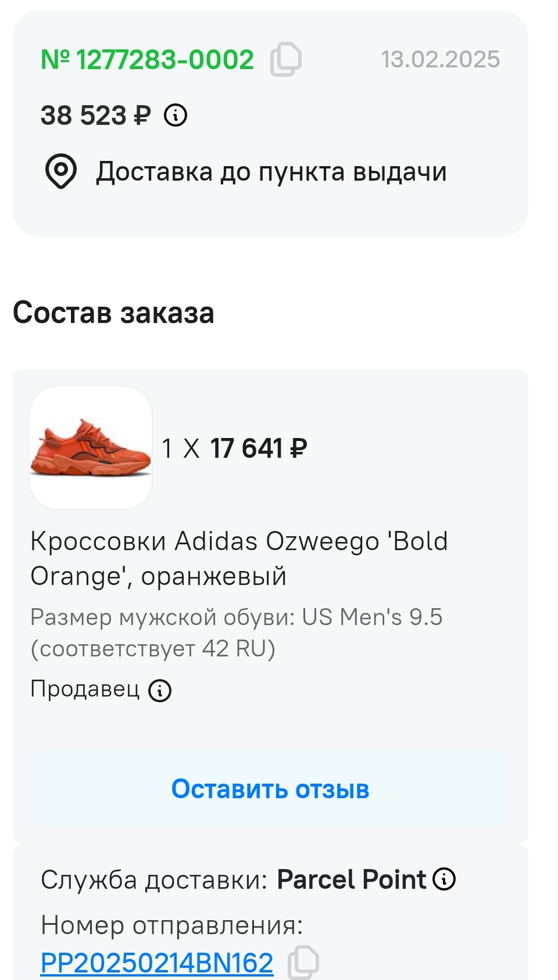Show seller info next to Продавец
Image resolution: width=558 pixels, height=980 pixels.
click(160, 690)
